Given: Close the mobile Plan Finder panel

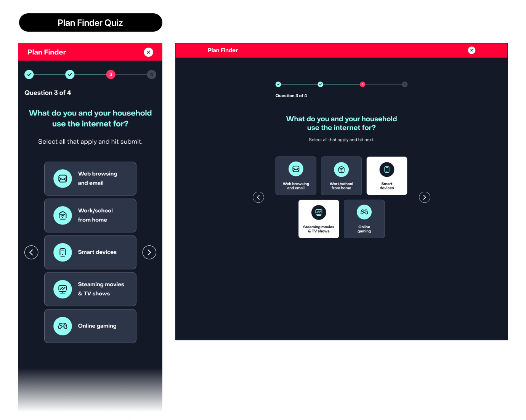Looking at the screenshot, I should [149, 52].
